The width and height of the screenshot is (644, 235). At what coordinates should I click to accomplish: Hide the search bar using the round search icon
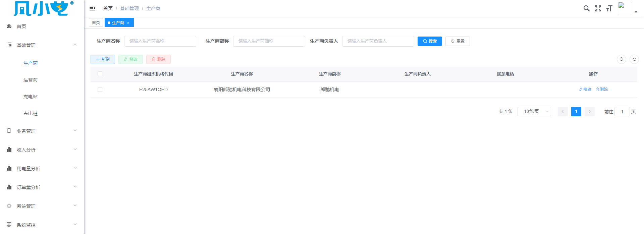[x=621, y=59]
